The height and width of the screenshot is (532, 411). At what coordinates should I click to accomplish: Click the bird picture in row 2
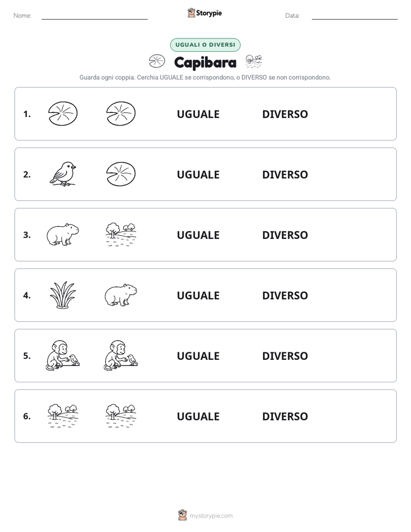tap(63, 174)
